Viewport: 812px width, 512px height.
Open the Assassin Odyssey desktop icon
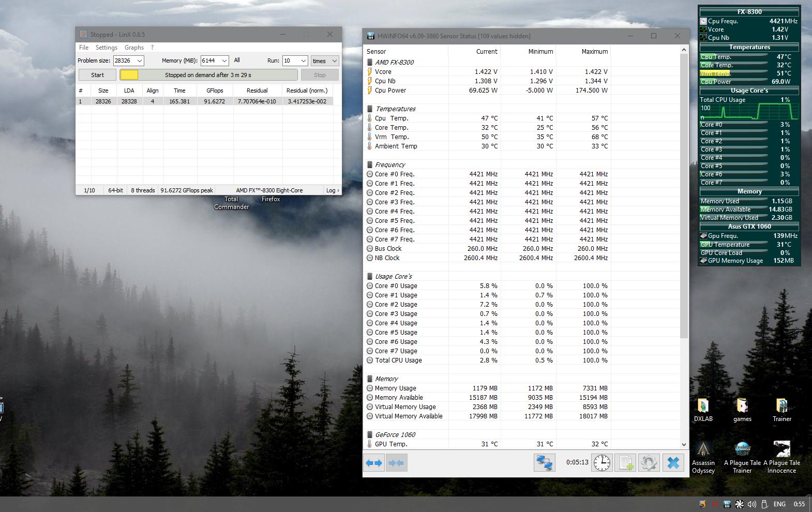[703, 456]
